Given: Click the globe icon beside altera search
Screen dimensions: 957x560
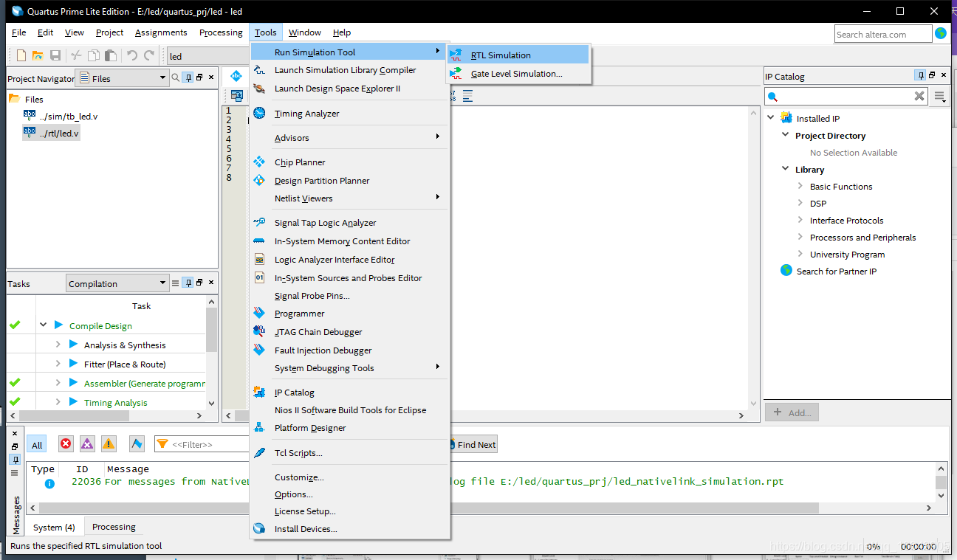Looking at the screenshot, I should pos(941,33).
